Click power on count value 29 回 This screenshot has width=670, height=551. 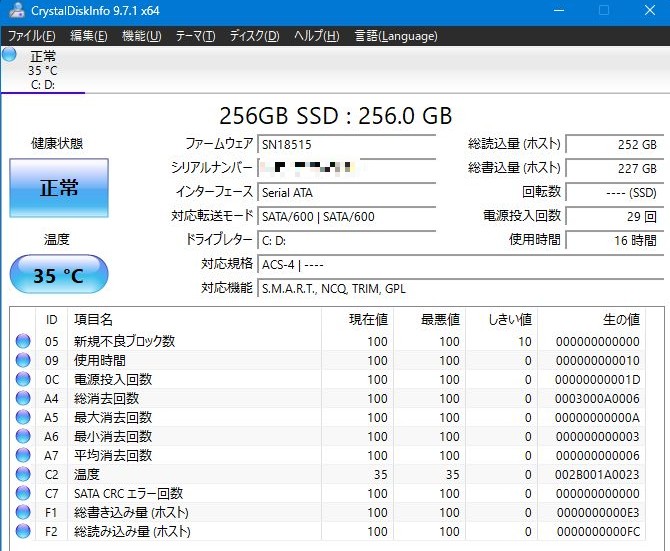coord(615,216)
